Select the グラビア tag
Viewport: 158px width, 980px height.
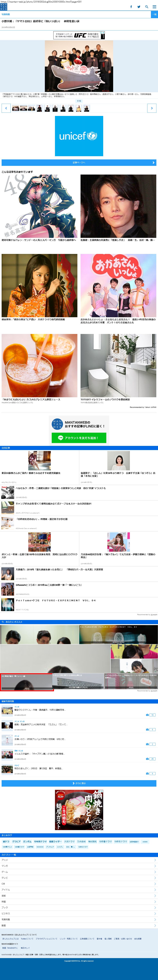tap(16, 842)
